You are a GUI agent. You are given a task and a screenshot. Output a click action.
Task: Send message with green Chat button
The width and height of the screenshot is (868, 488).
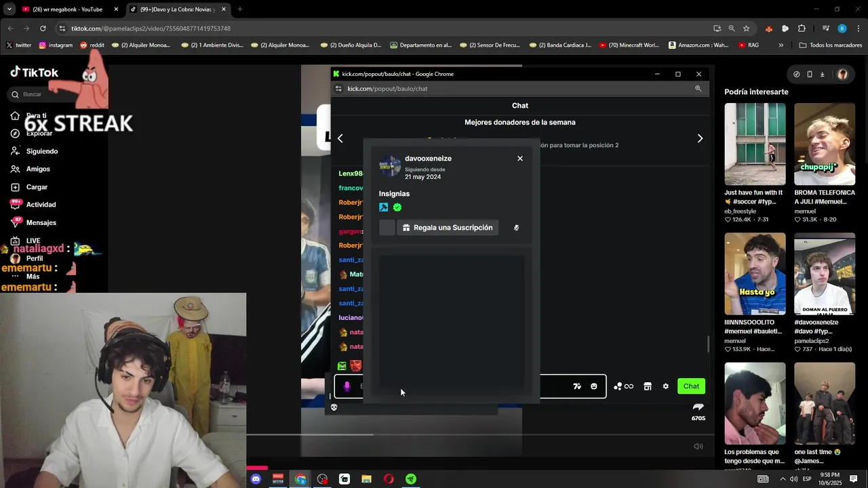(x=691, y=386)
